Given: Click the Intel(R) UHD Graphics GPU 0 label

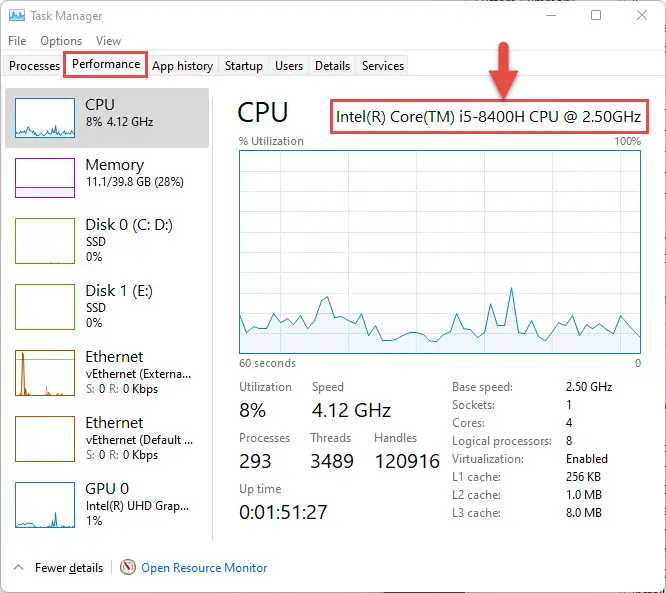Looking at the screenshot, I should tap(137, 505).
